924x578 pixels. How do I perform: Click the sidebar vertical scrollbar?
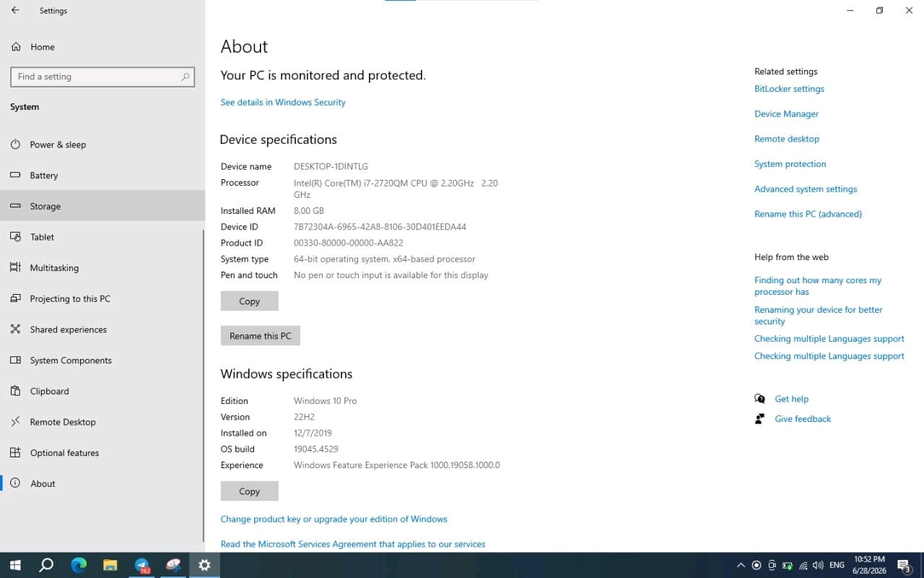click(204, 387)
